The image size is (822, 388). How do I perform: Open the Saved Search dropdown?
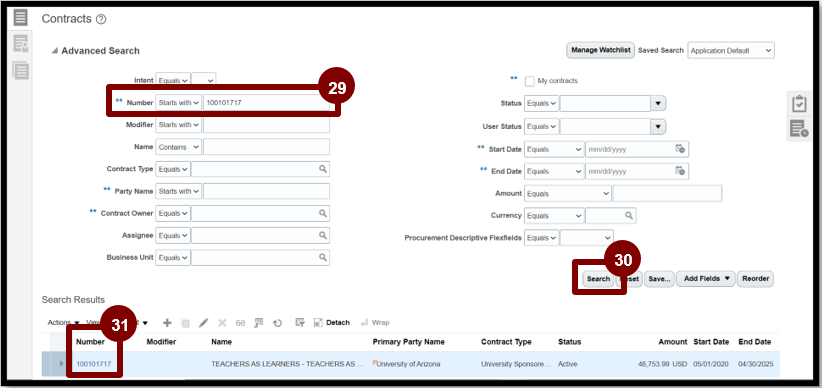pos(731,51)
